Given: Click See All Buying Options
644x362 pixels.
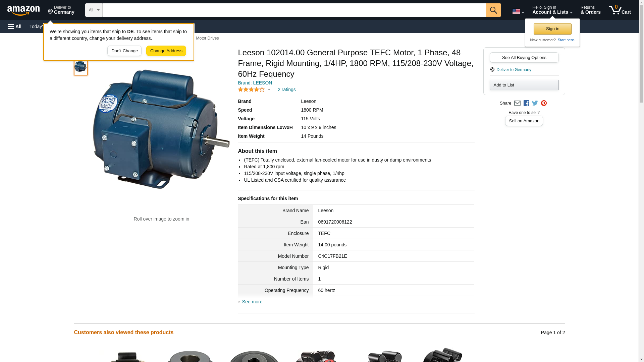Looking at the screenshot, I should tap(524, 57).
